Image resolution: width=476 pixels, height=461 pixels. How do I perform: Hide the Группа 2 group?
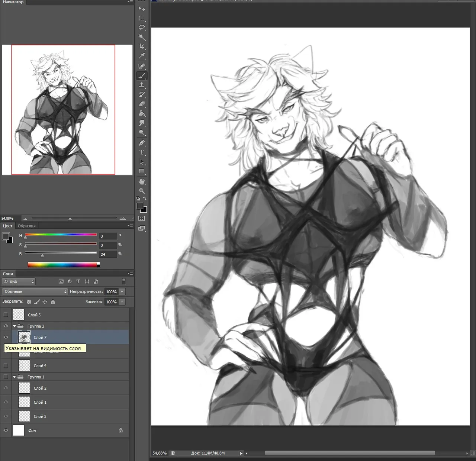pyautogui.click(x=6, y=326)
